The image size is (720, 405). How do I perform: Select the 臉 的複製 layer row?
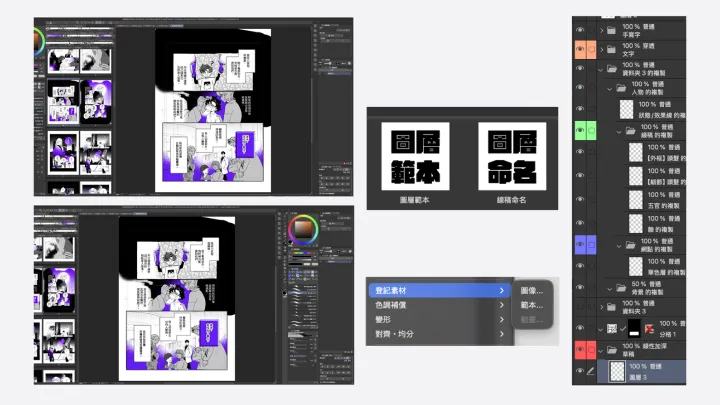[657, 224]
